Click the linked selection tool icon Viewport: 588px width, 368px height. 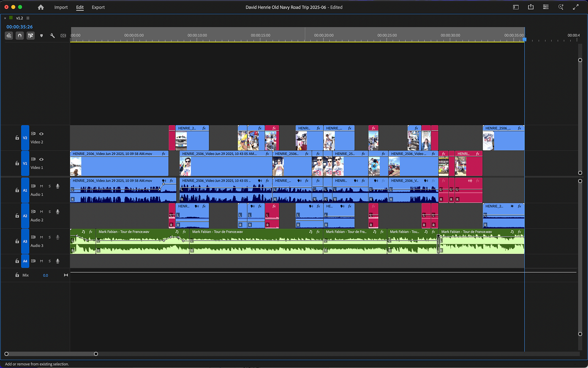(30, 36)
